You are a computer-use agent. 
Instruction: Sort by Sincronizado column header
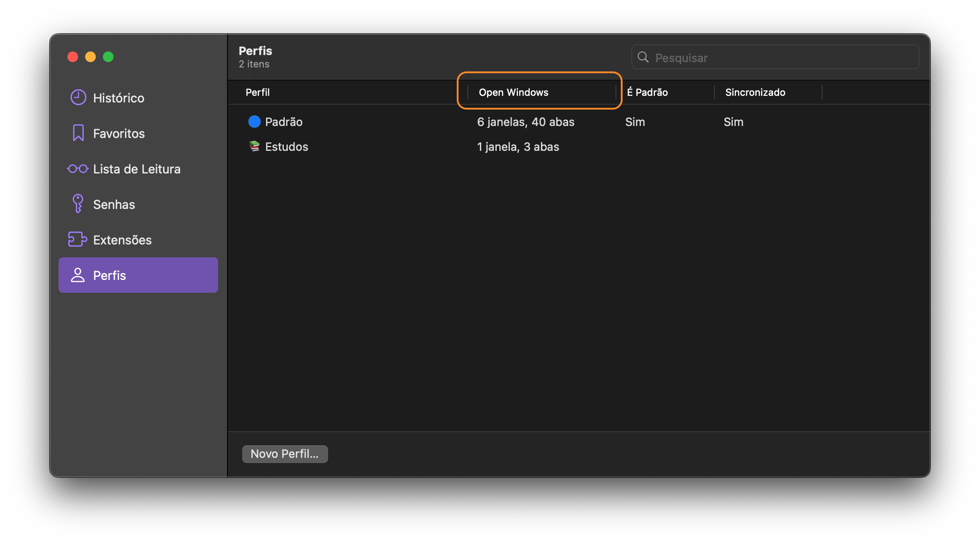click(x=755, y=92)
